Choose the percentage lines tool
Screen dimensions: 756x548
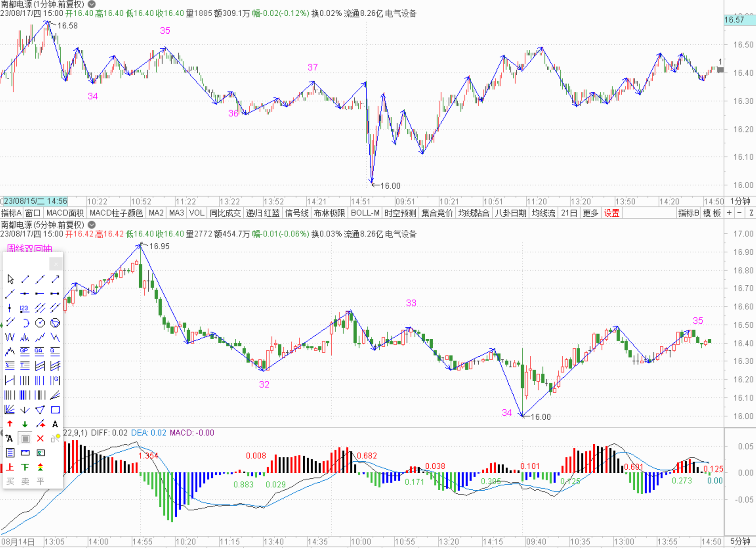tap(10, 365)
